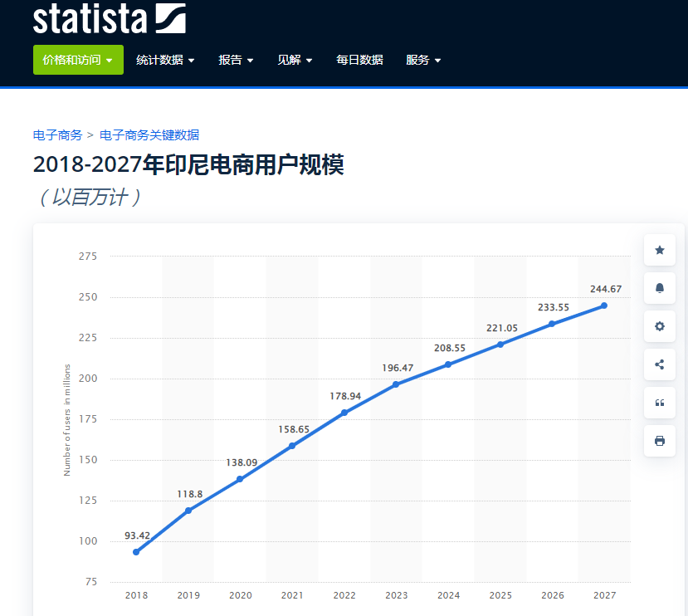Open the 价格和访问 dropdown button
This screenshot has height=616, width=688.
(78, 60)
